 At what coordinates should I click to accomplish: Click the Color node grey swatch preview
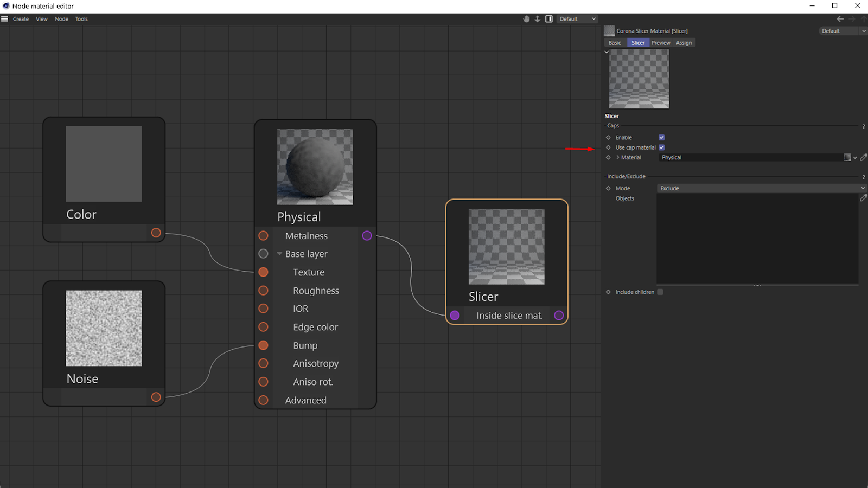[x=104, y=164]
